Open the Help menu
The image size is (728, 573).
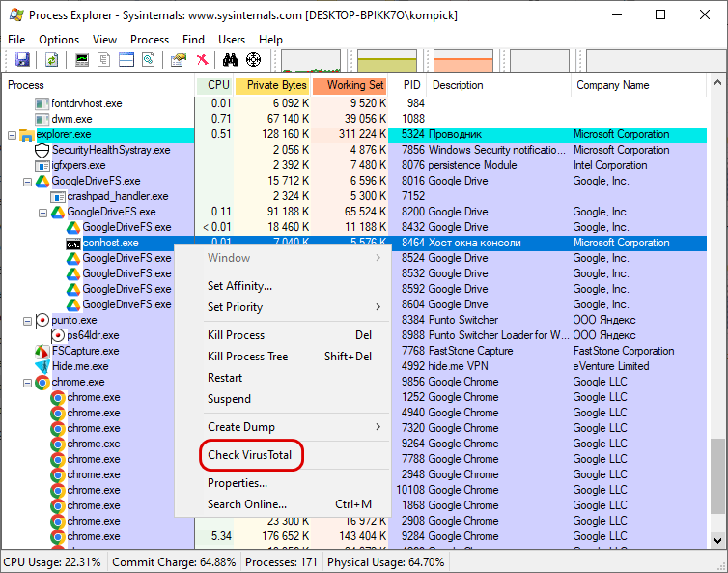coord(270,40)
